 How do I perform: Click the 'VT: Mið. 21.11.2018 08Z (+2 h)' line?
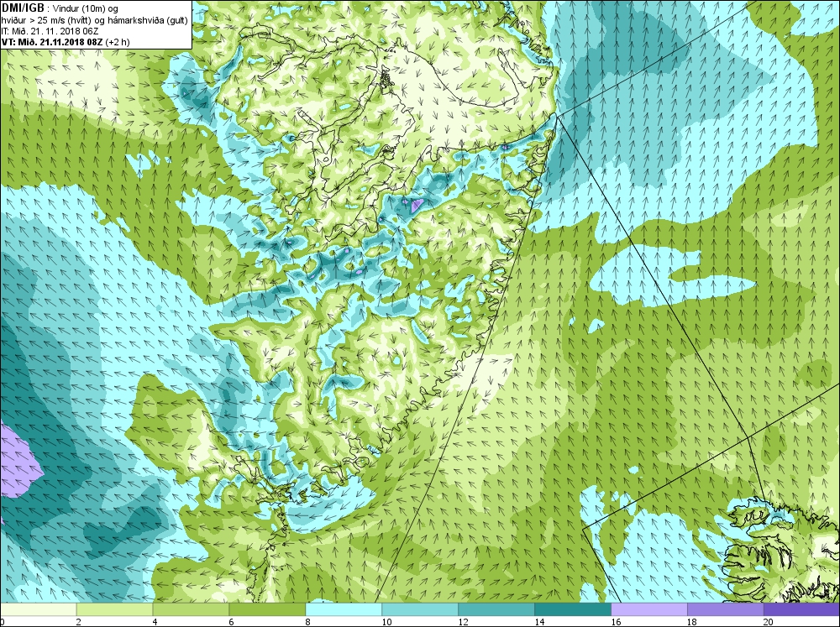66,42
